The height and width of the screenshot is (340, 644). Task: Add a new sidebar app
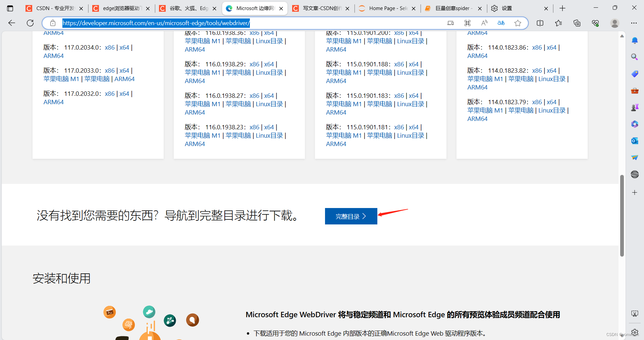635,193
